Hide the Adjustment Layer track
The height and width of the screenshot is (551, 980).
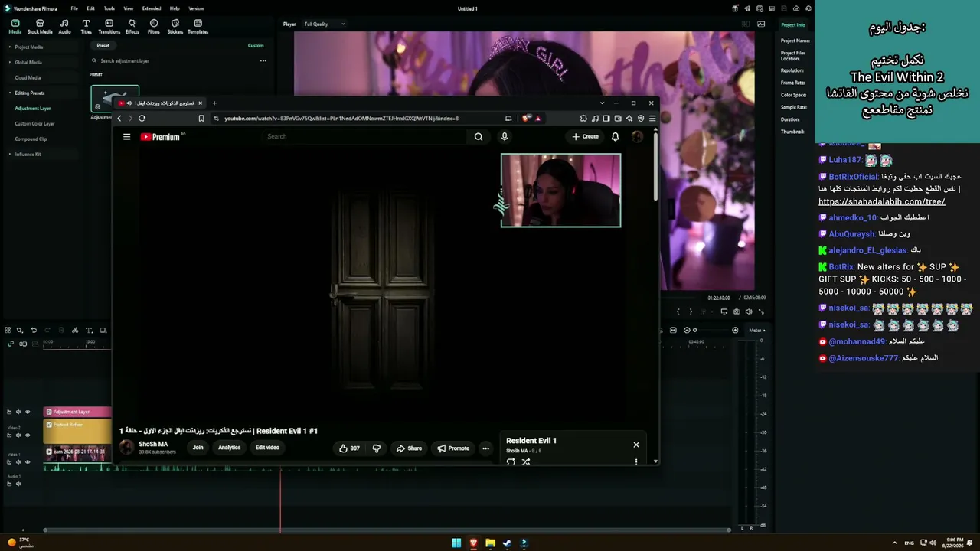point(28,412)
